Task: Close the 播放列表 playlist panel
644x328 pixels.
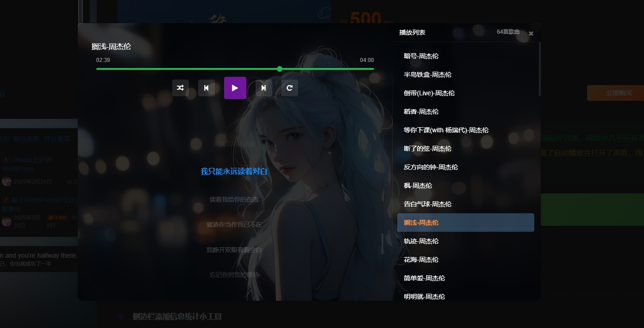Action: 531,33
